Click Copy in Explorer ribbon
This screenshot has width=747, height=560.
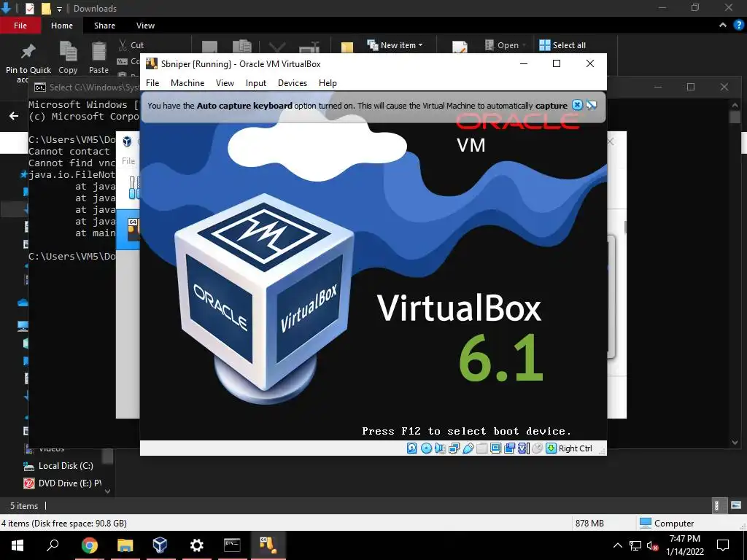tap(68, 57)
